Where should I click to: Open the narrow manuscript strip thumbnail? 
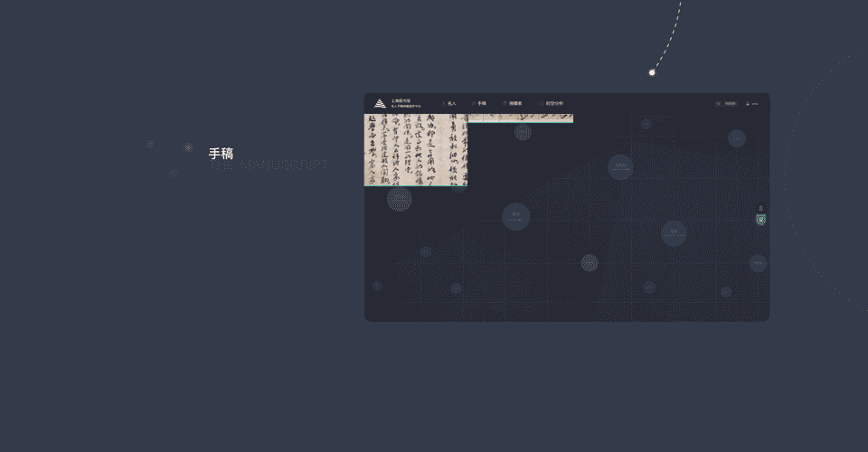[521, 118]
